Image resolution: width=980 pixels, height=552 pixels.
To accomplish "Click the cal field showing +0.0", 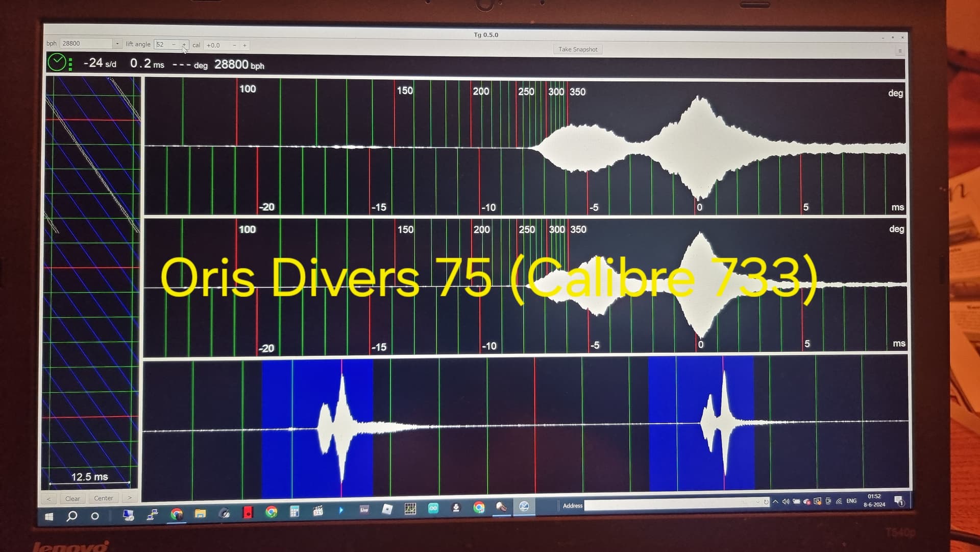I will (217, 45).
